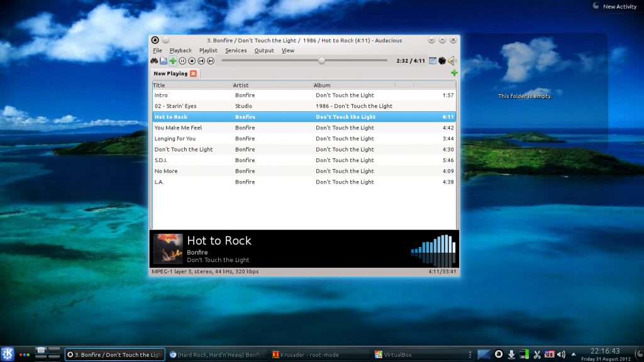
Task: Select the You Make Me Feel track
Action: [x=304, y=128]
